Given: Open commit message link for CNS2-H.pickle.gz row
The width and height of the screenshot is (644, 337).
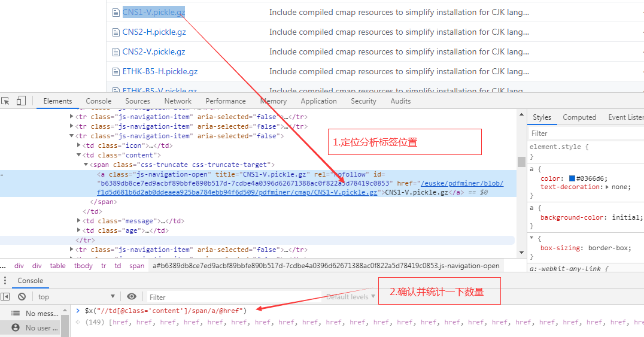Looking at the screenshot, I should click(399, 32).
